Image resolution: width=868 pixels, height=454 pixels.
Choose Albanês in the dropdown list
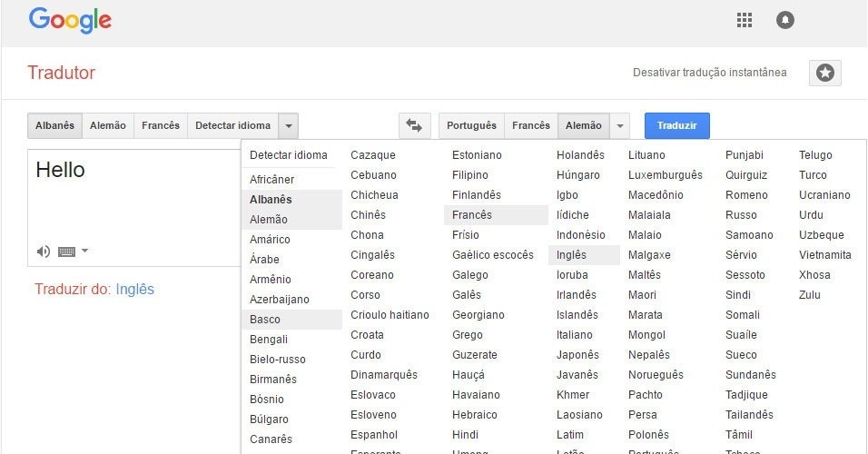click(291, 200)
